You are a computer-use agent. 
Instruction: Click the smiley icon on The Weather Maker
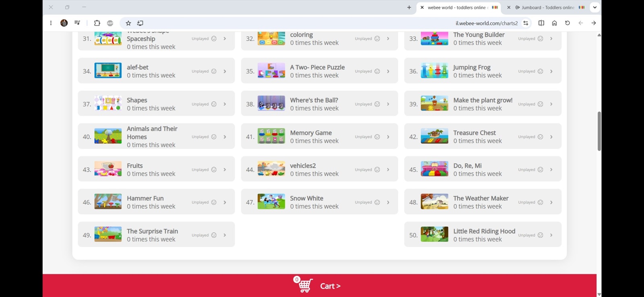(541, 202)
